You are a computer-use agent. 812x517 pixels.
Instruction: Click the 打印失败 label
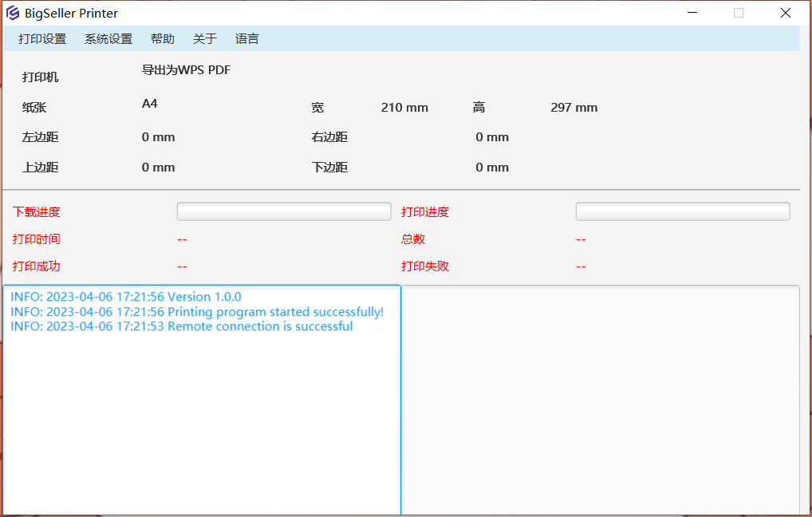click(x=425, y=266)
